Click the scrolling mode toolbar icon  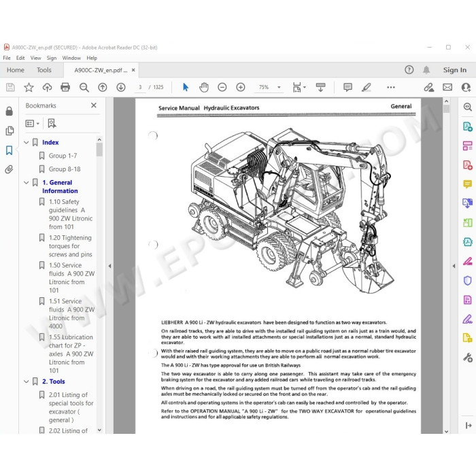tap(320, 88)
